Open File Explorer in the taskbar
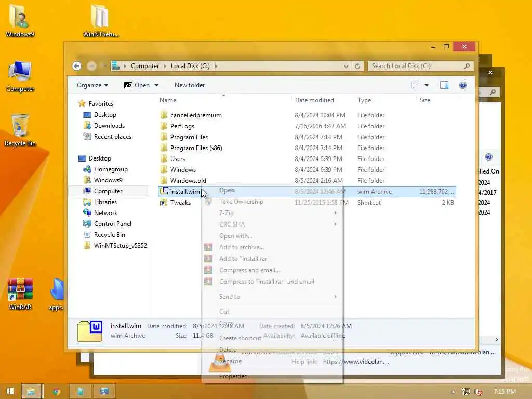532x399 pixels. click(33, 391)
